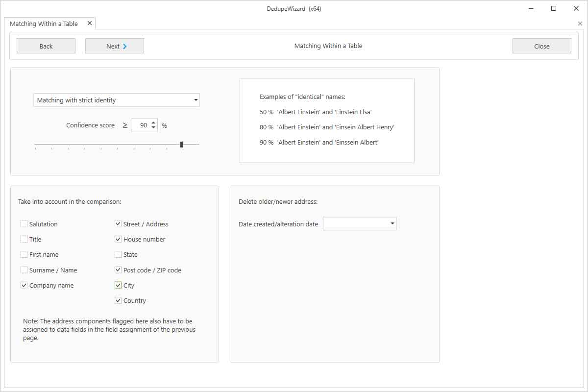Image resolution: width=588 pixels, height=392 pixels.
Task: Enable the Salutation checkbox
Action: [x=24, y=223]
